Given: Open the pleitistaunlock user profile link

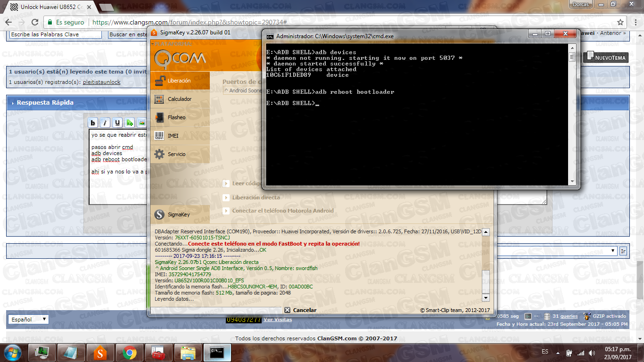Looking at the screenshot, I should coord(101,82).
